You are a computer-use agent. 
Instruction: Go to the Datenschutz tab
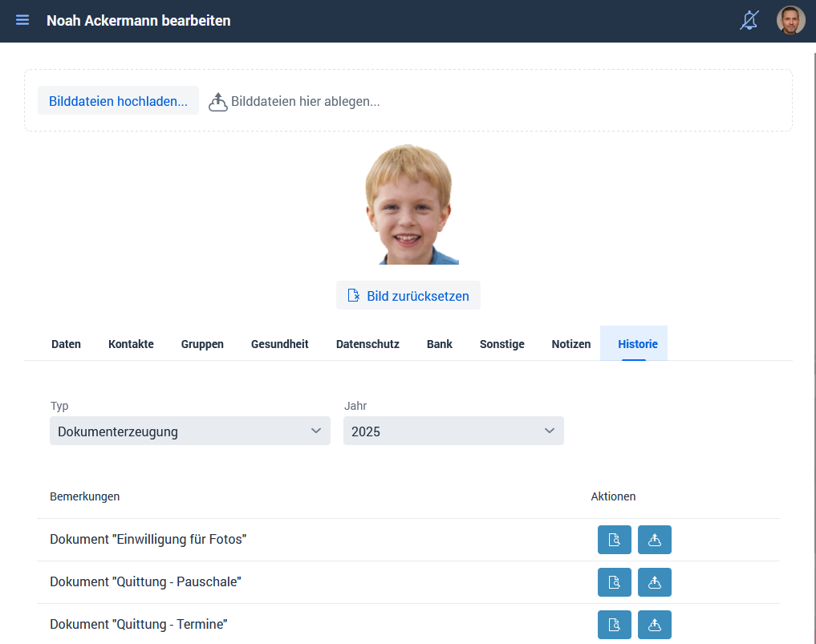click(x=367, y=344)
